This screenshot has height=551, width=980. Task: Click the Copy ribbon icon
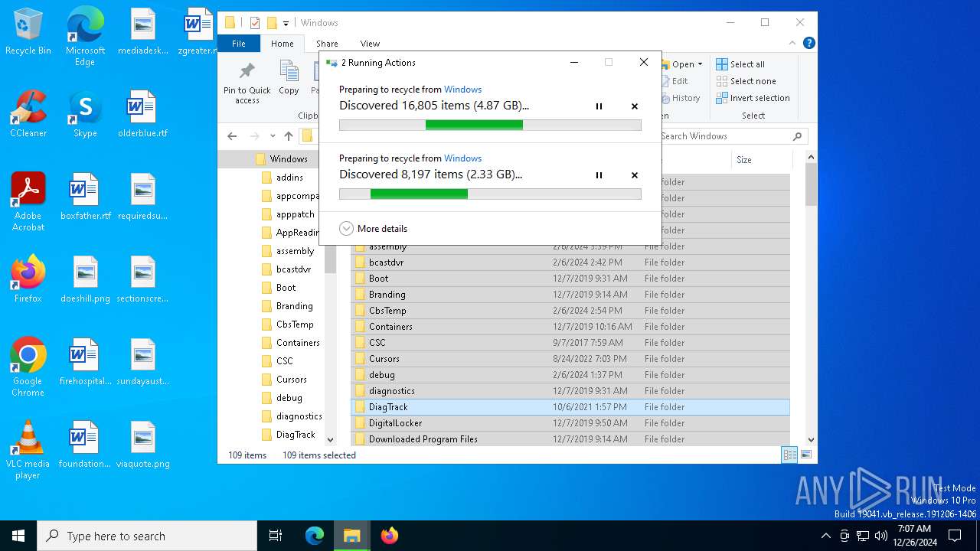click(289, 79)
